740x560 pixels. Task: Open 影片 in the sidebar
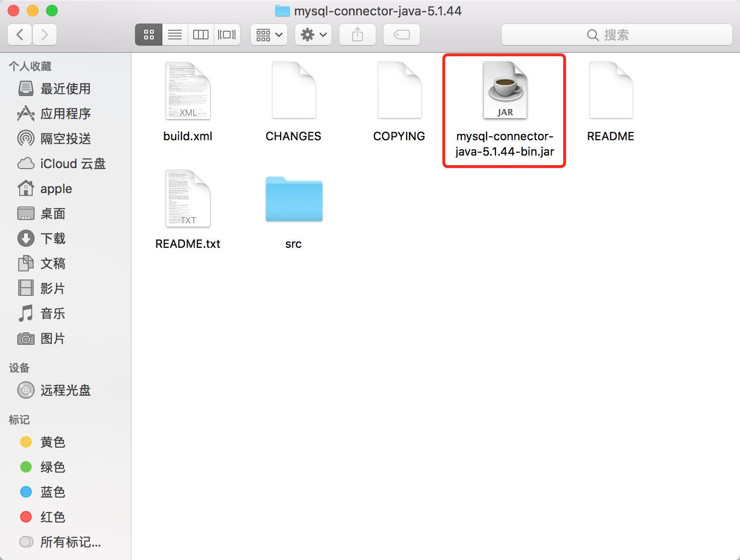(x=65, y=289)
